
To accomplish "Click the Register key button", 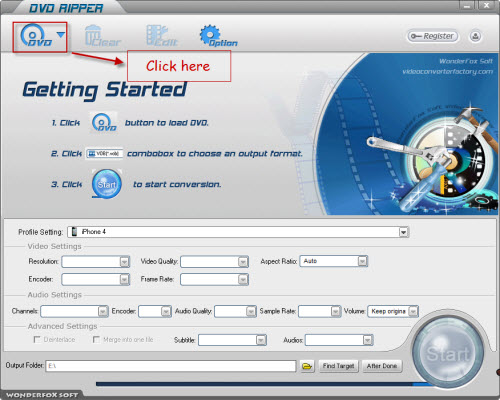I will pos(432,36).
